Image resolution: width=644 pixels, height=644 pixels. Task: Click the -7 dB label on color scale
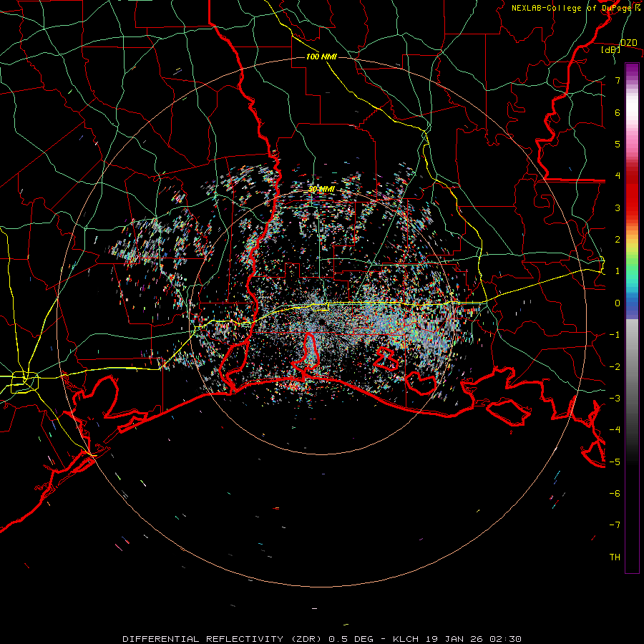(x=615, y=525)
